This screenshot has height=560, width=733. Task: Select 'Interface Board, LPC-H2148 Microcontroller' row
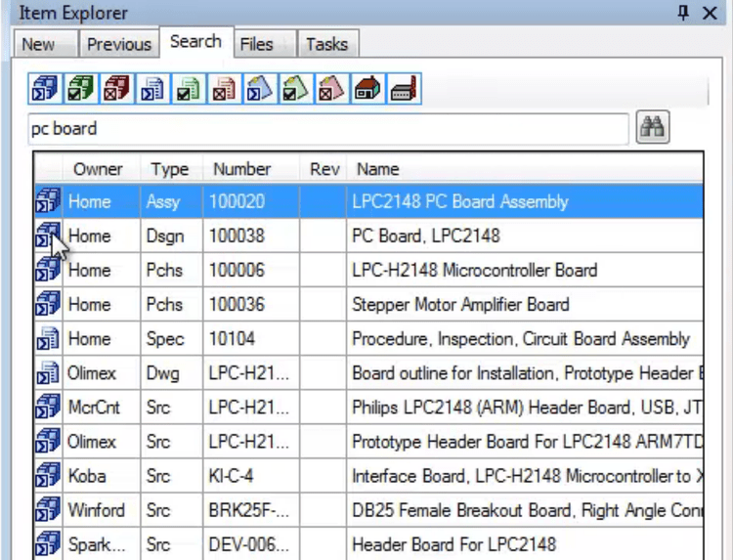tap(368, 476)
